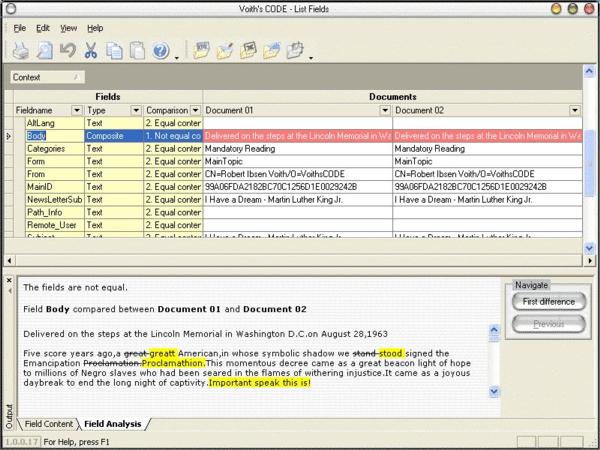The height and width of the screenshot is (450, 600).
Task: Collapse the Output panel small arrow
Action: (10, 291)
